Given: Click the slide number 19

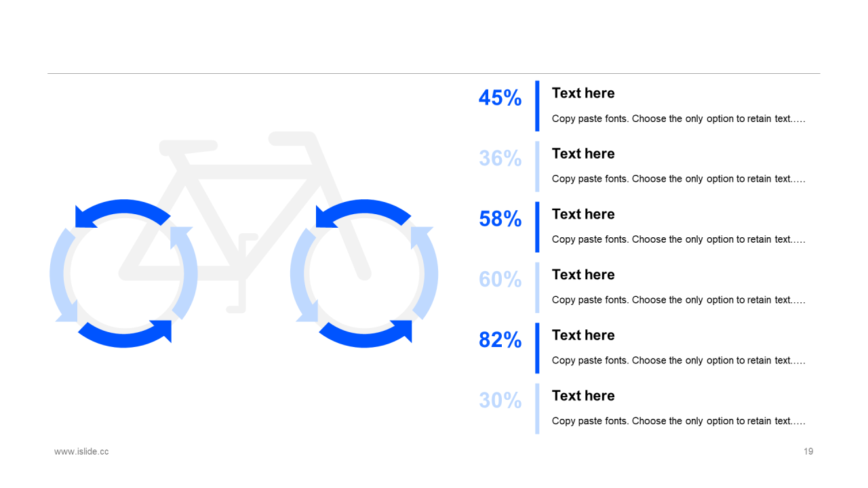Looking at the screenshot, I should pos(808,451).
